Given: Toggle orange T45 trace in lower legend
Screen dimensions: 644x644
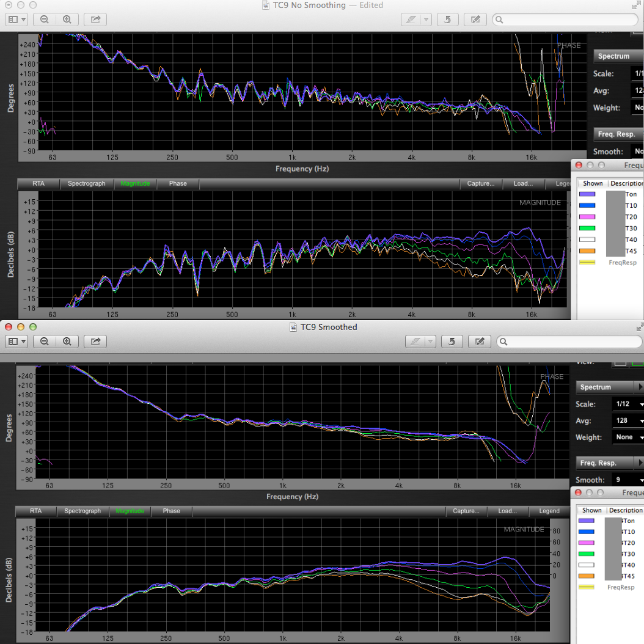Looking at the screenshot, I should [x=586, y=576].
